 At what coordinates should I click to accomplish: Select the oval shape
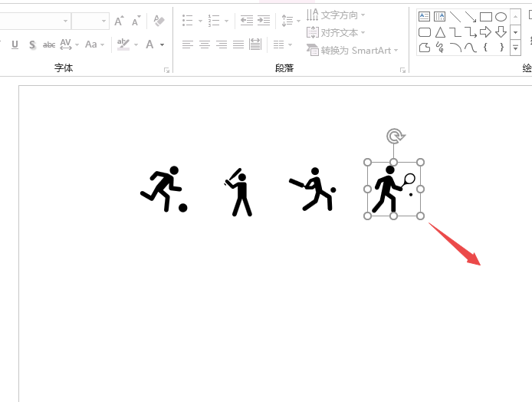point(501,17)
